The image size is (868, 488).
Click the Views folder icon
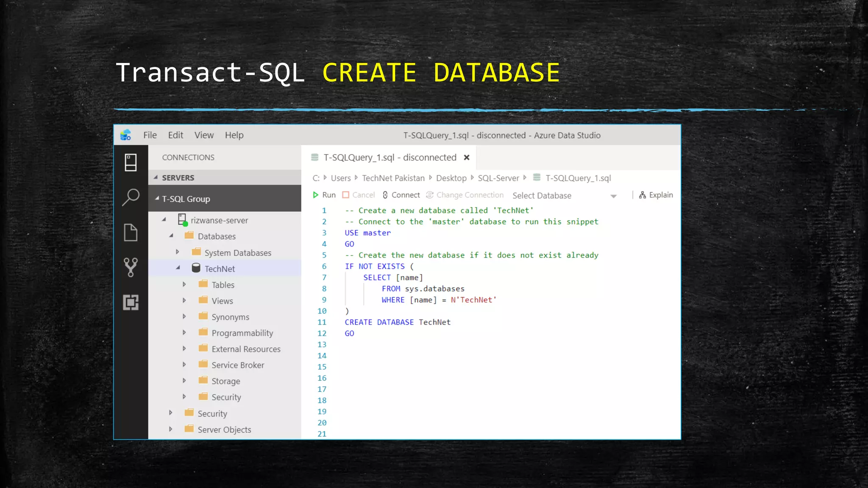pos(203,300)
